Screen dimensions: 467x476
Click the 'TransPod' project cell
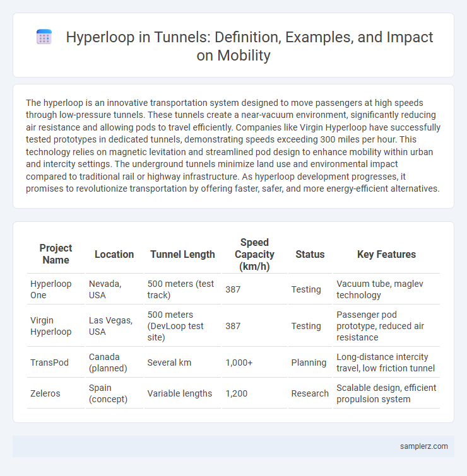[56, 362]
